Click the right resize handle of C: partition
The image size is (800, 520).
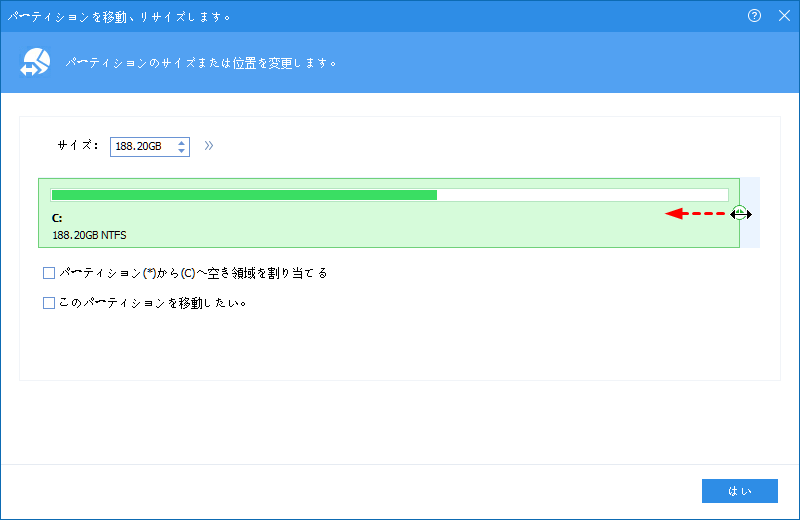pos(740,213)
